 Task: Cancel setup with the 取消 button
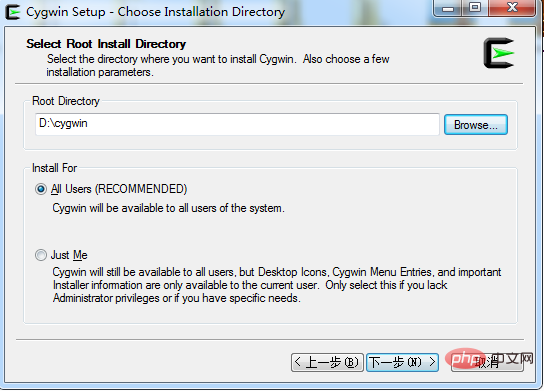487,363
